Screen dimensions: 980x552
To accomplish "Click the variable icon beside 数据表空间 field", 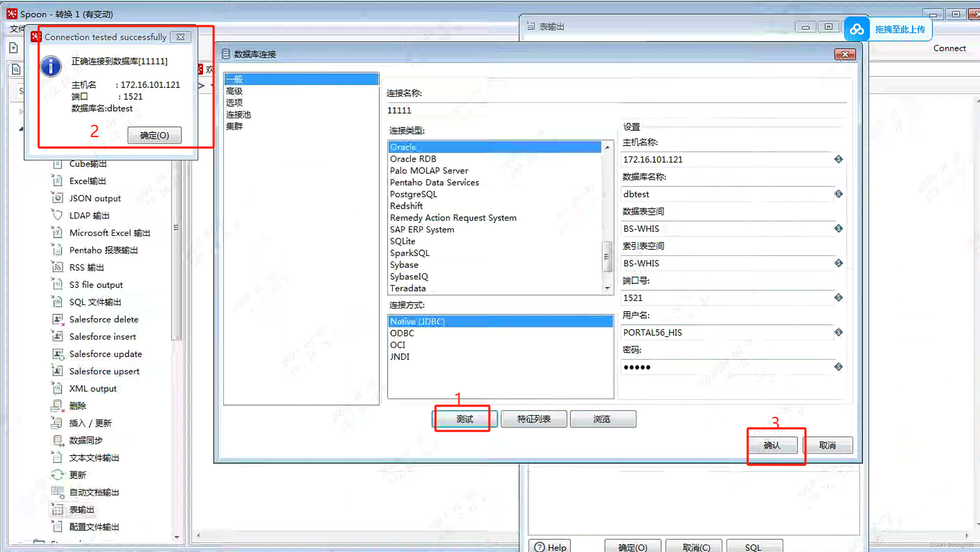I will [x=838, y=228].
